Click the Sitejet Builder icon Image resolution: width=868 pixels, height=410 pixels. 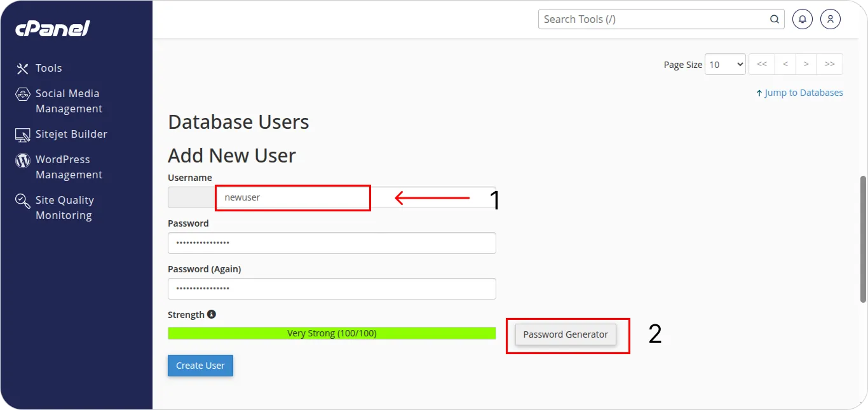pyautogui.click(x=23, y=135)
